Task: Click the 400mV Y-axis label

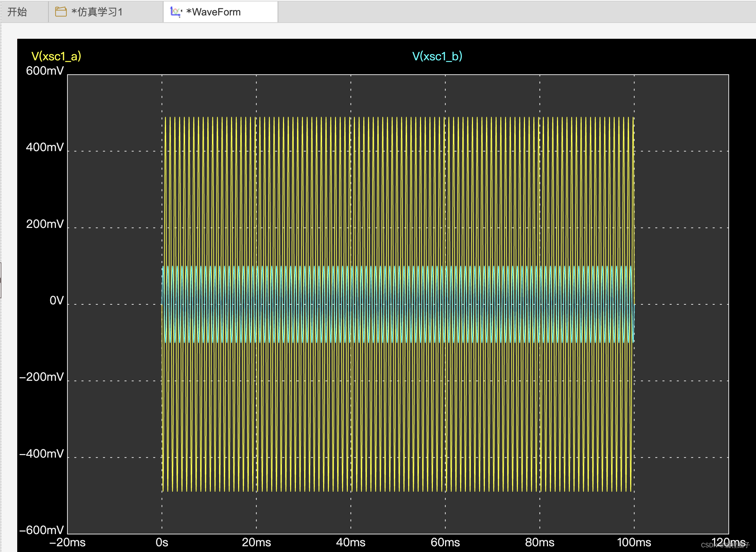Action: click(x=45, y=147)
